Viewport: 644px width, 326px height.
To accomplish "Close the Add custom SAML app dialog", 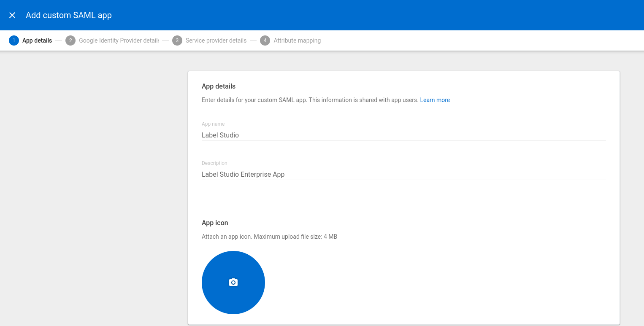I will pyautogui.click(x=12, y=15).
